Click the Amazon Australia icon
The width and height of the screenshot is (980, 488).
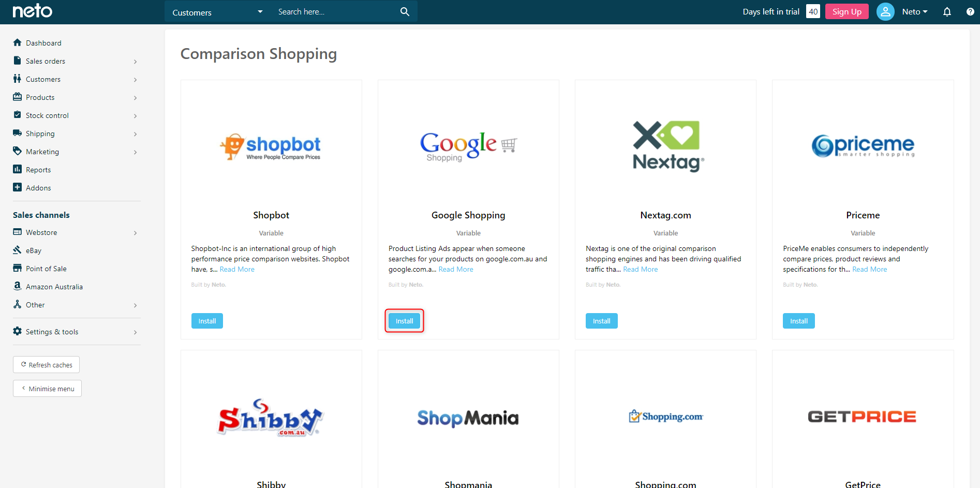[x=18, y=286]
